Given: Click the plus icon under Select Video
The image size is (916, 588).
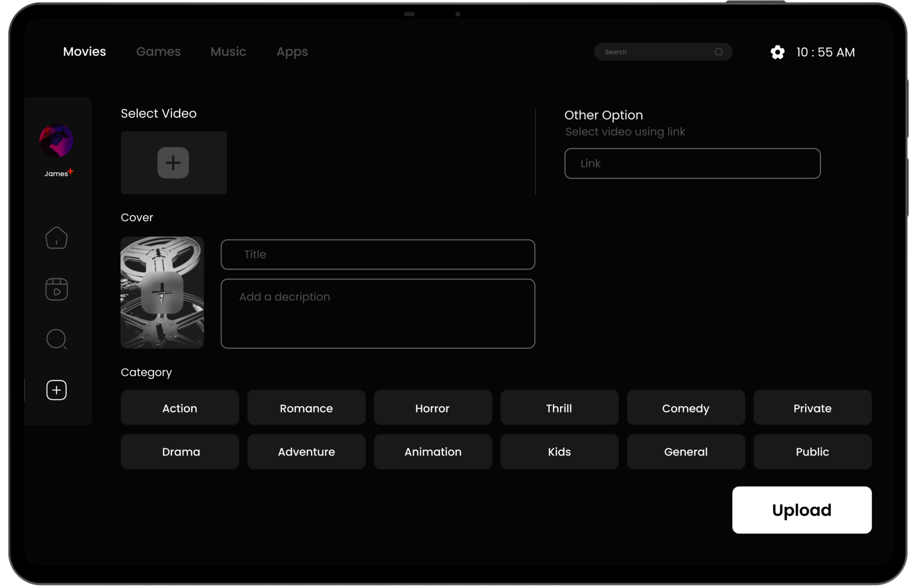Looking at the screenshot, I should (173, 163).
